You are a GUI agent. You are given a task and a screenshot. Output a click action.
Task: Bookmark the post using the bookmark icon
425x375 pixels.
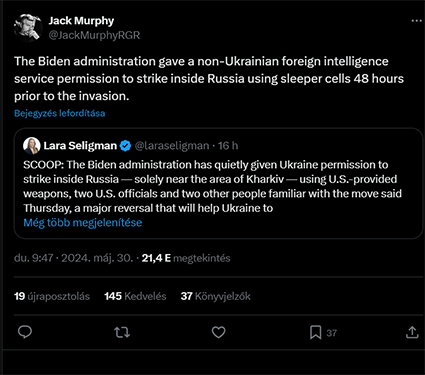coord(315,332)
